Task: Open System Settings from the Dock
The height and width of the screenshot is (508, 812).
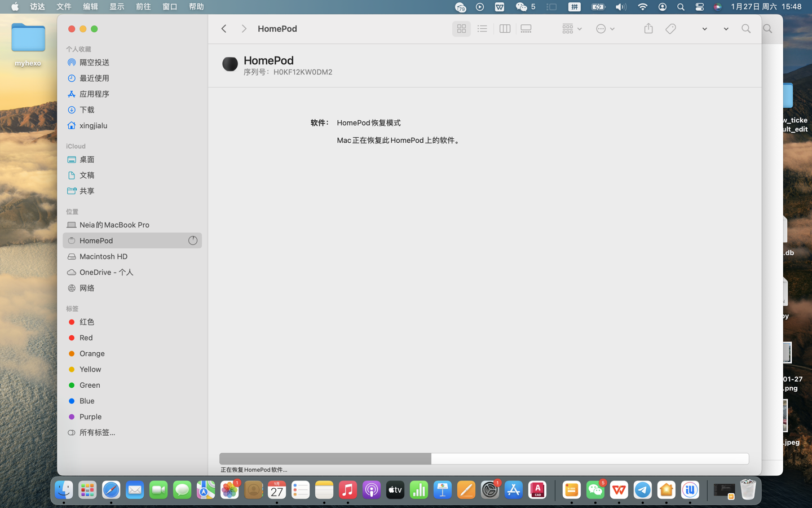Action: click(x=490, y=490)
